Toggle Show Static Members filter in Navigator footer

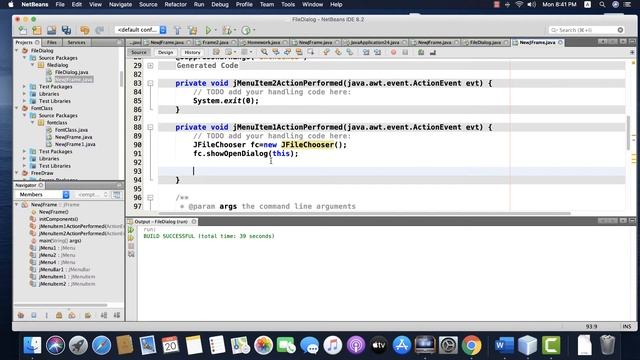47,315
